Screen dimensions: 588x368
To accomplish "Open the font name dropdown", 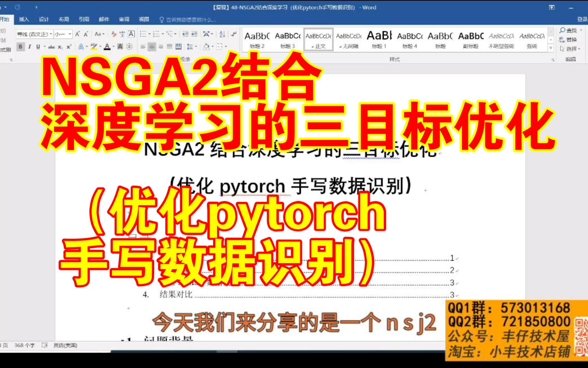I will point(51,34).
